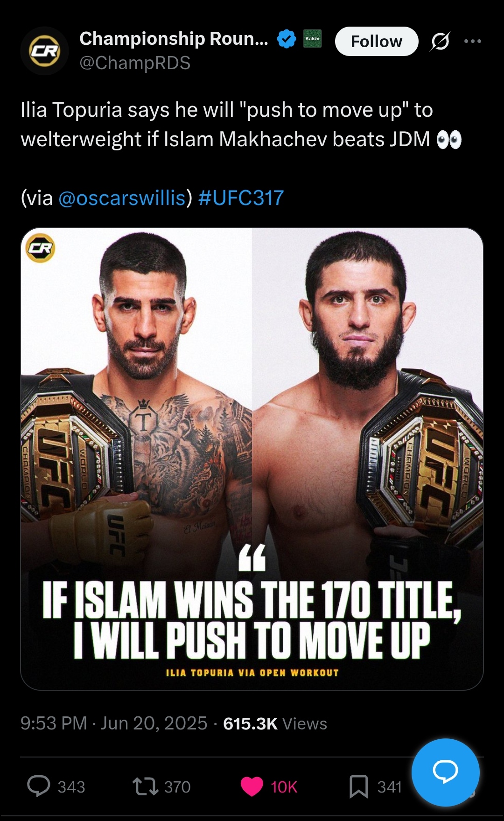Open the 615.3K Views analytics

[275, 723]
